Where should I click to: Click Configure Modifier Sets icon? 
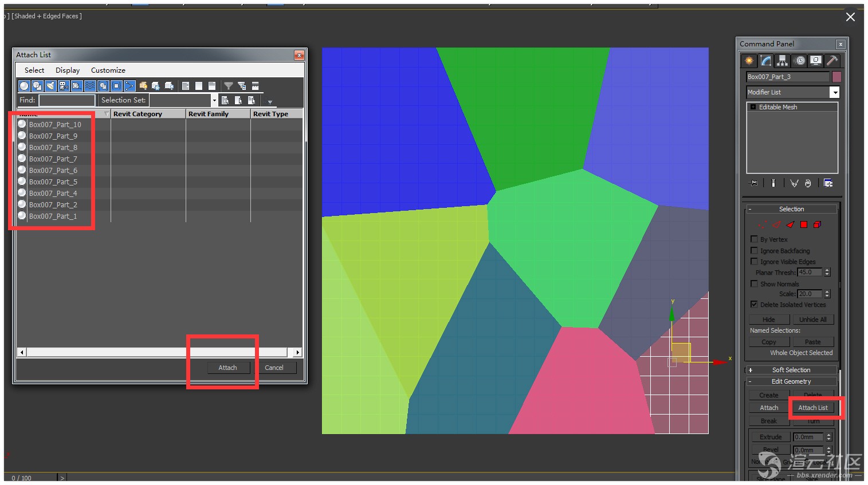(828, 183)
